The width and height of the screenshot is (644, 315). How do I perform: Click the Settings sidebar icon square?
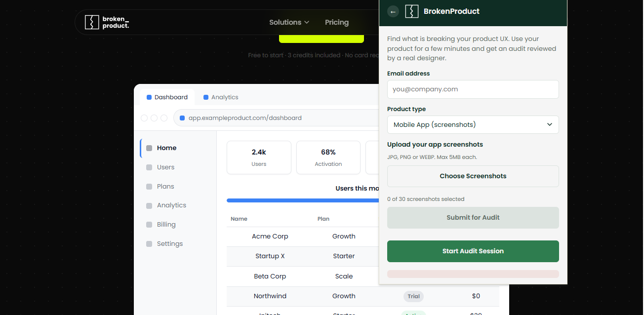coord(149,244)
